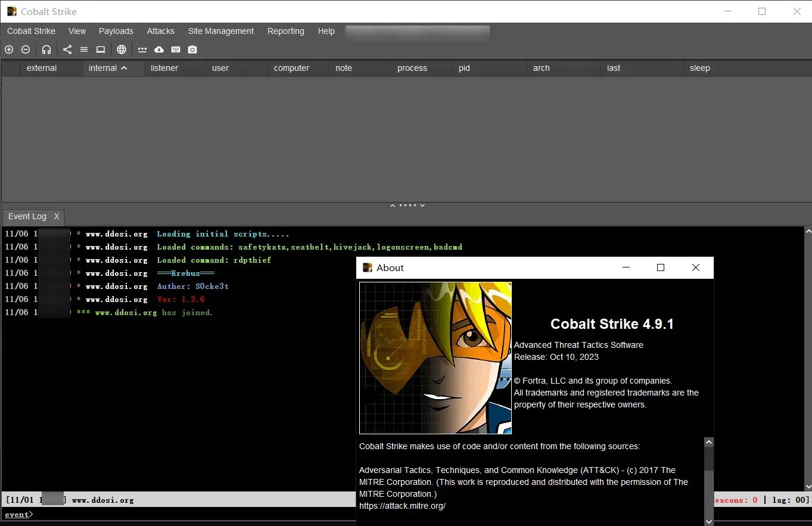The width and height of the screenshot is (812, 526).
Task: Click 'Release: Oct 10, 2023' text
Action: (556, 357)
